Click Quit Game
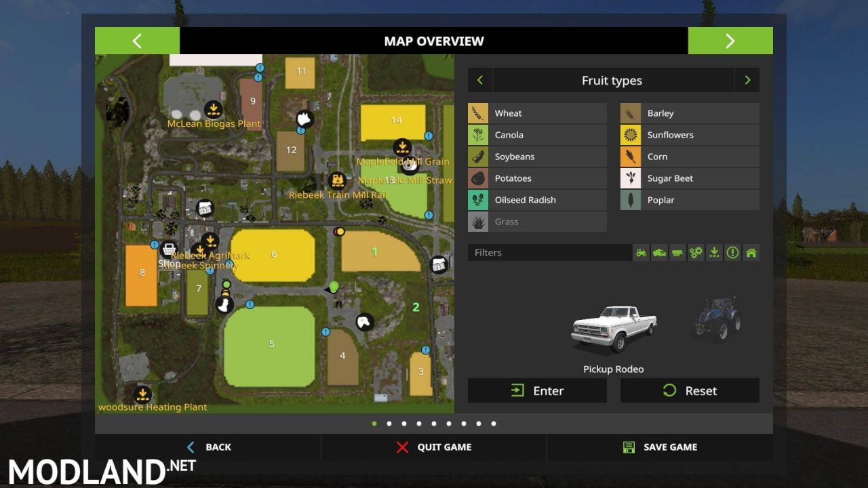The height and width of the screenshot is (488, 868). [434, 447]
